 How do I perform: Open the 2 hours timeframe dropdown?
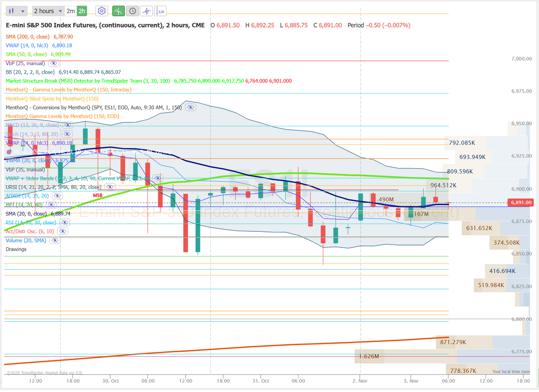[x=48, y=11]
